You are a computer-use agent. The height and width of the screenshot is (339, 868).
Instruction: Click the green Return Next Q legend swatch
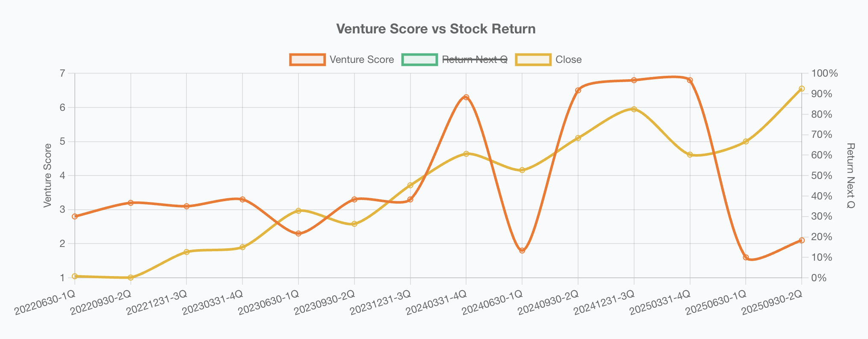(419, 59)
